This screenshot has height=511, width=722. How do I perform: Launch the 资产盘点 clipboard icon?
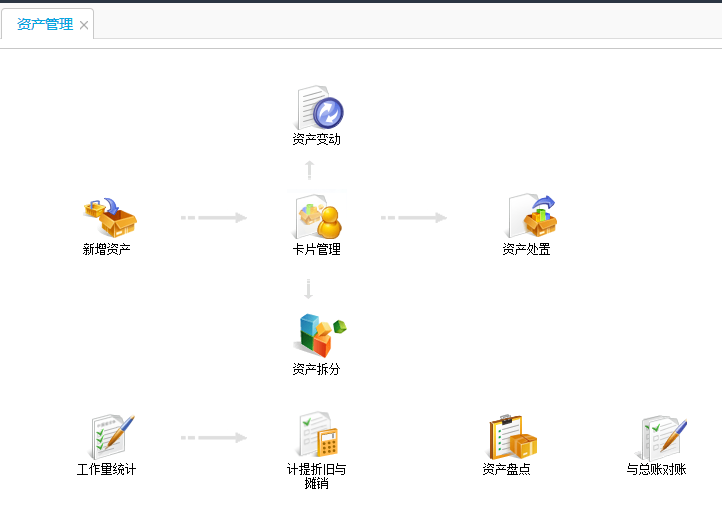[x=510, y=437]
